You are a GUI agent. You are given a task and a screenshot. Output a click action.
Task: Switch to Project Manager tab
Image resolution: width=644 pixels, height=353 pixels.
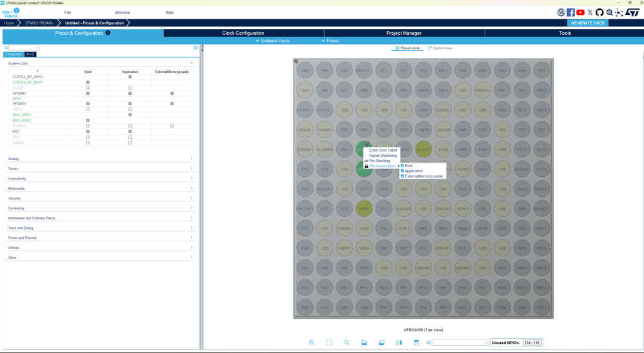click(x=404, y=33)
